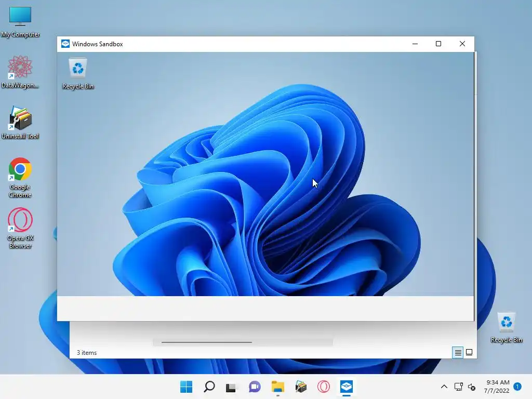
Task: Open Chat app on taskbar
Action: [x=255, y=387]
